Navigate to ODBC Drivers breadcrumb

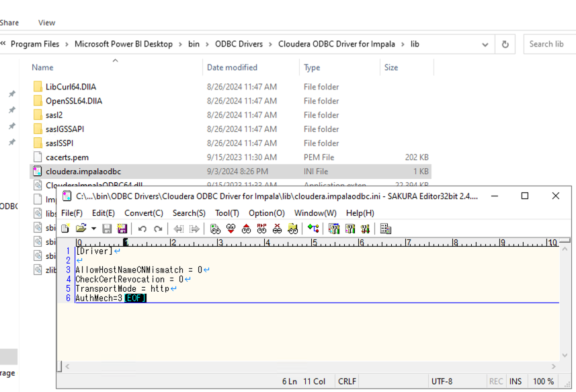239,44
